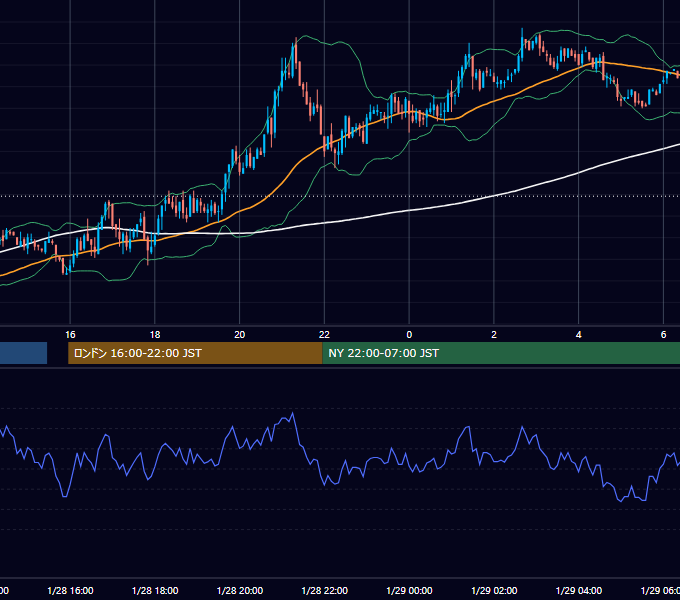Click the 1/29 02:00 date label
Screen dimensions: 680x600
[494, 590]
